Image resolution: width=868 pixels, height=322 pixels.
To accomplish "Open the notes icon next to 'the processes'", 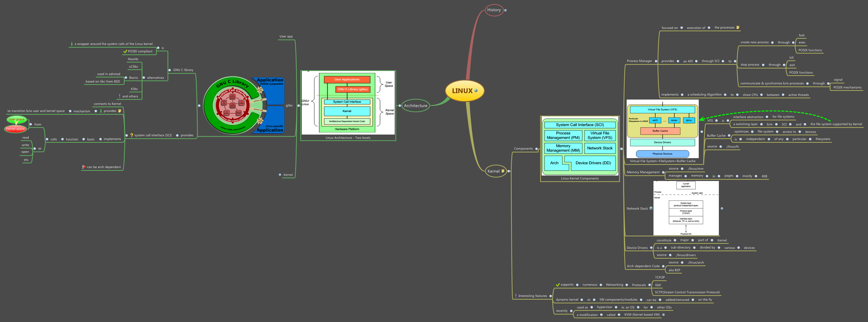I will (x=738, y=28).
